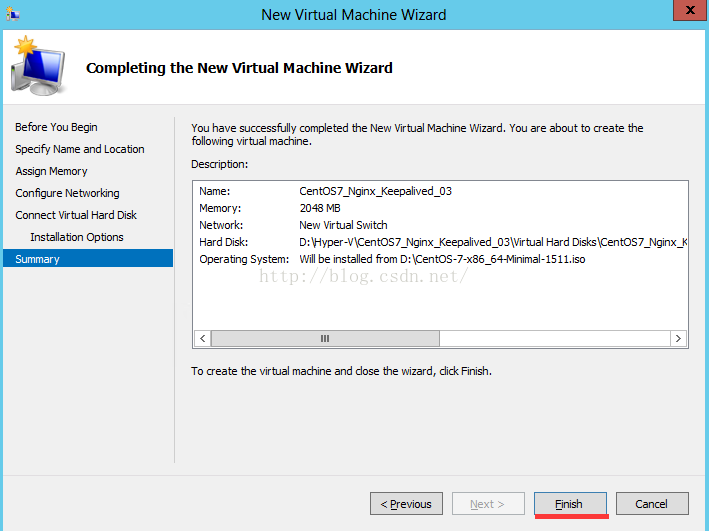
Task: Click the Operating System install source text
Action: 442,259
